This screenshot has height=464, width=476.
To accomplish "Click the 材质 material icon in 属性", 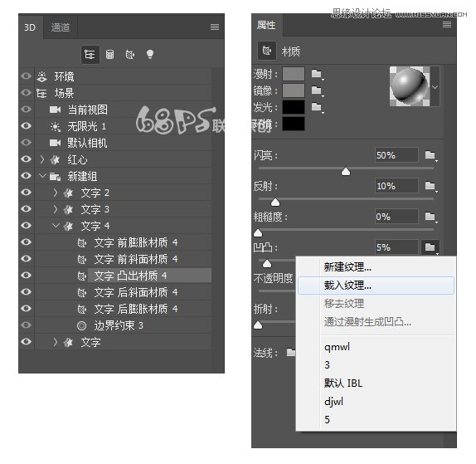I will [x=267, y=51].
